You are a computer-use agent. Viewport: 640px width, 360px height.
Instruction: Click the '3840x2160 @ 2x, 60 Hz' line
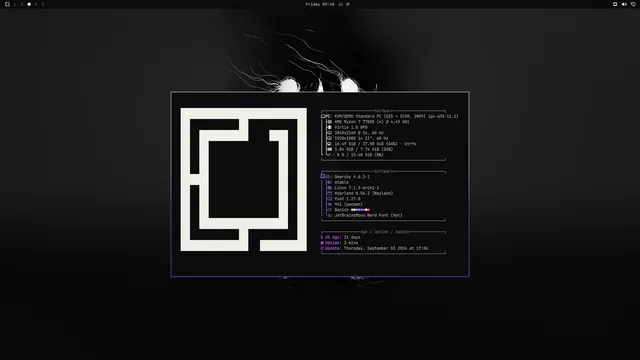(x=359, y=133)
